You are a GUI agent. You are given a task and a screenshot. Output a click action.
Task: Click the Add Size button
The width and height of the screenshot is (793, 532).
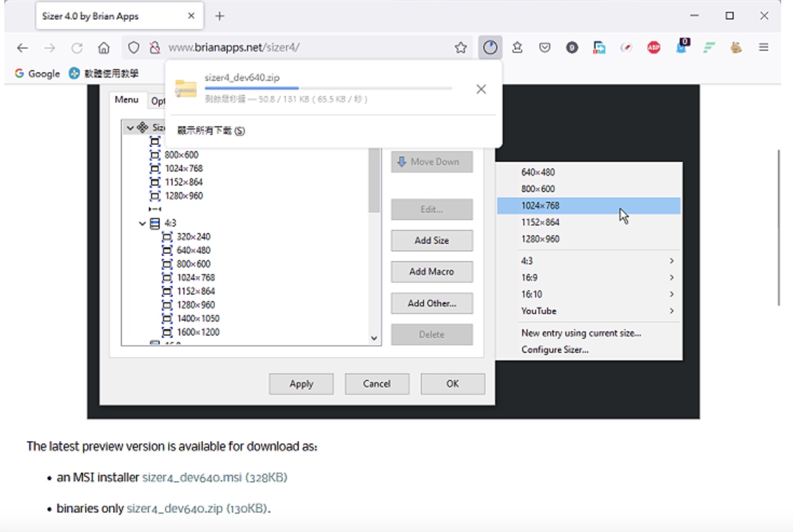(432, 241)
